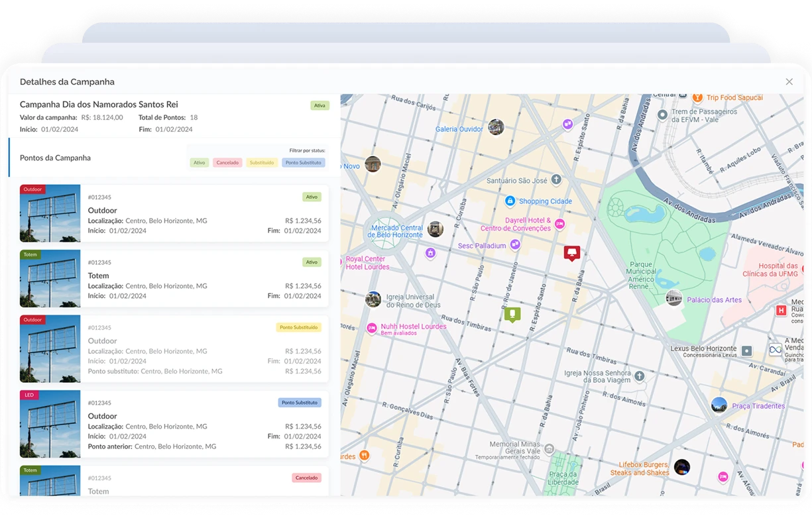Click Ponto substituto text on third card
The width and height of the screenshot is (812, 516).
pyautogui.click(x=155, y=372)
